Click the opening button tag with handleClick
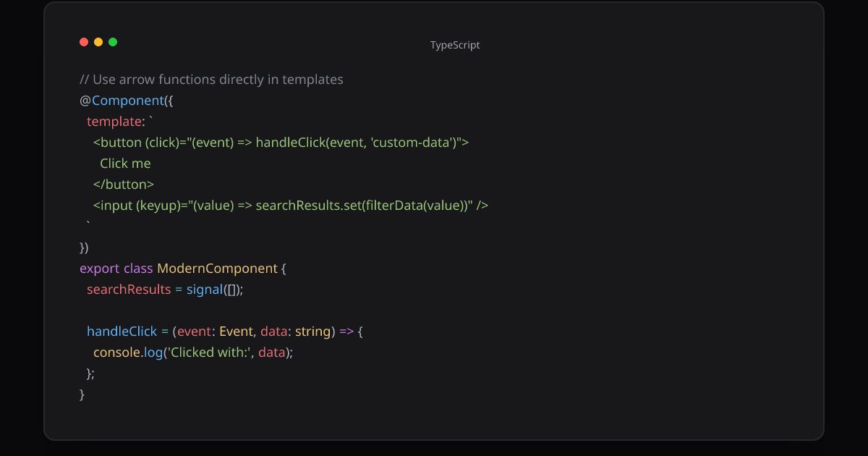Screen dimensions: 868x456 [x=281, y=143]
